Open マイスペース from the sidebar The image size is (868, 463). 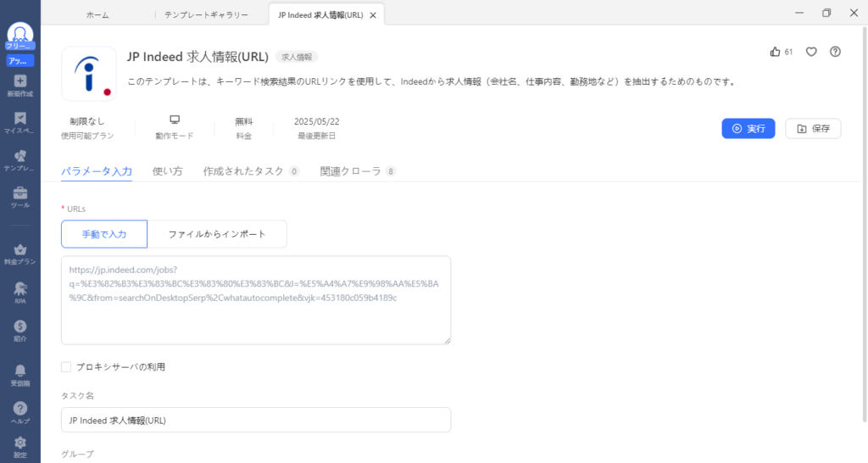pos(20,119)
